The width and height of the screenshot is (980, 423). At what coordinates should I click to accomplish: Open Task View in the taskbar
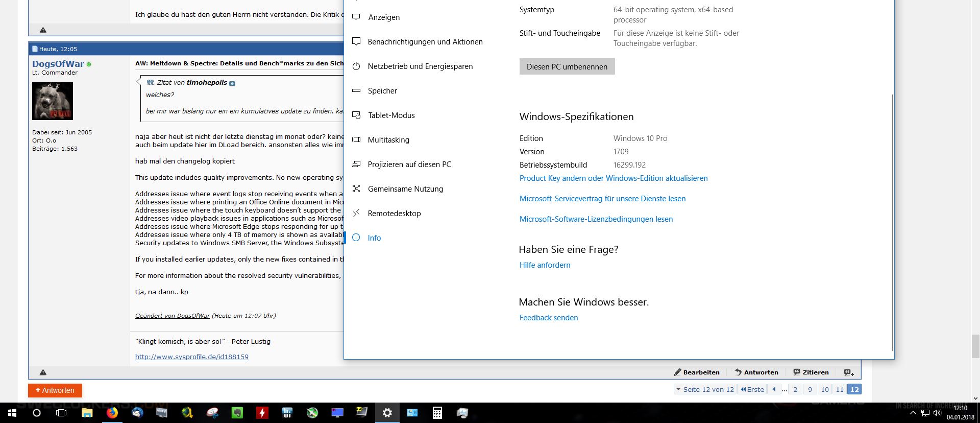pos(61,413)
